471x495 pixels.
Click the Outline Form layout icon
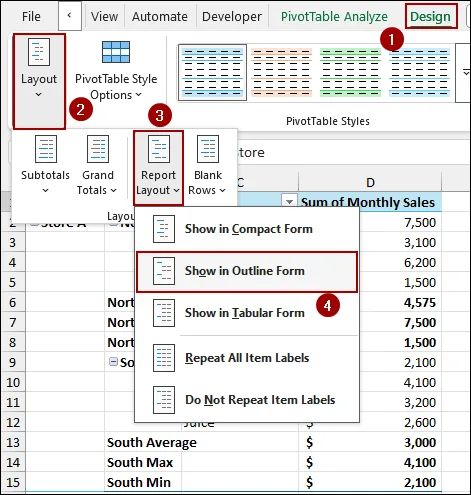164,271
